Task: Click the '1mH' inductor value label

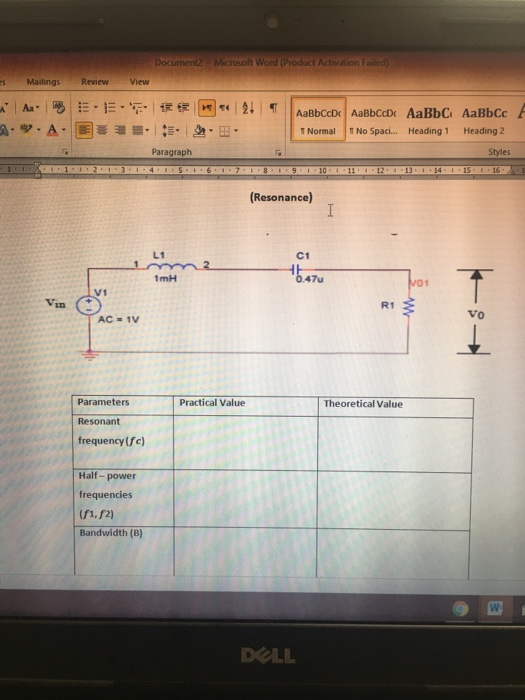Action: (165, 279)
